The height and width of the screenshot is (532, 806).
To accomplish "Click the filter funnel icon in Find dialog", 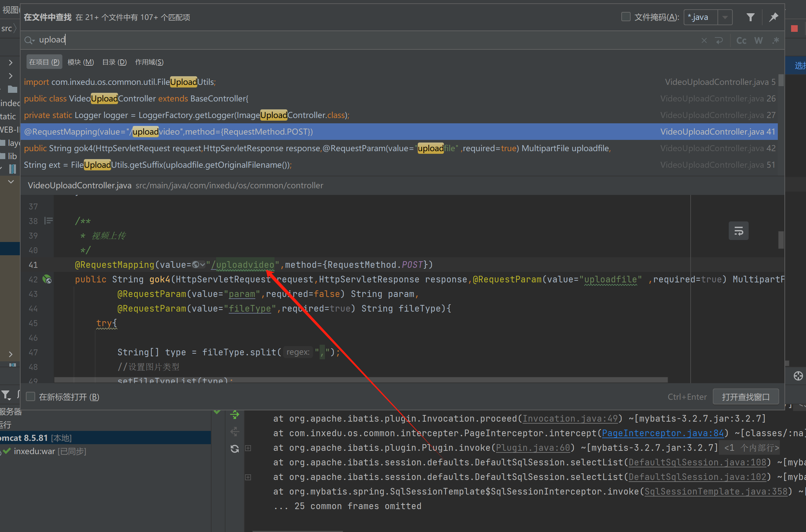I will click(x=750, y=17).
